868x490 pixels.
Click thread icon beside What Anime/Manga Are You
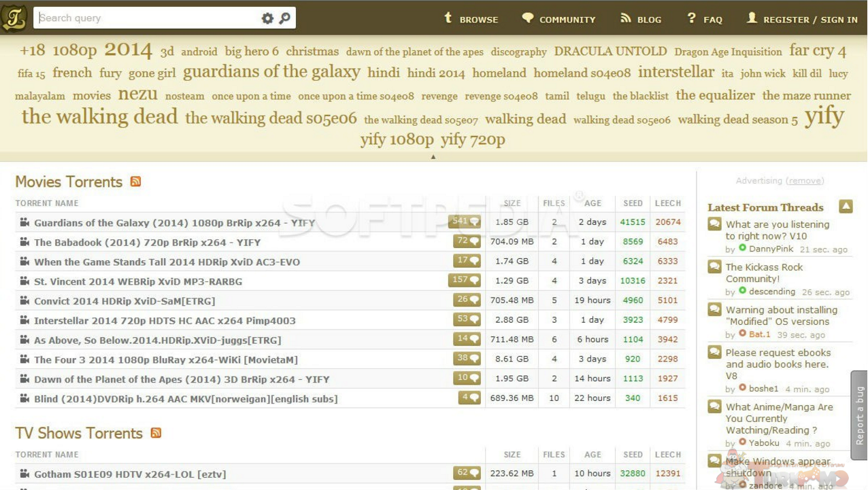click(x=714, y=407)
